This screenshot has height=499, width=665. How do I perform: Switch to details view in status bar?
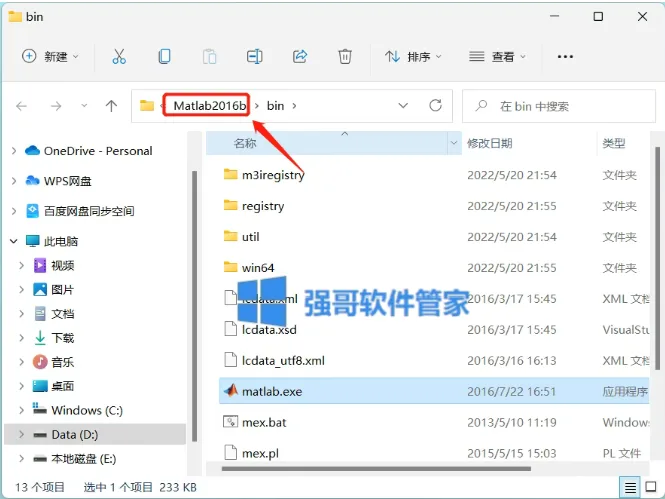pos(630,488)
